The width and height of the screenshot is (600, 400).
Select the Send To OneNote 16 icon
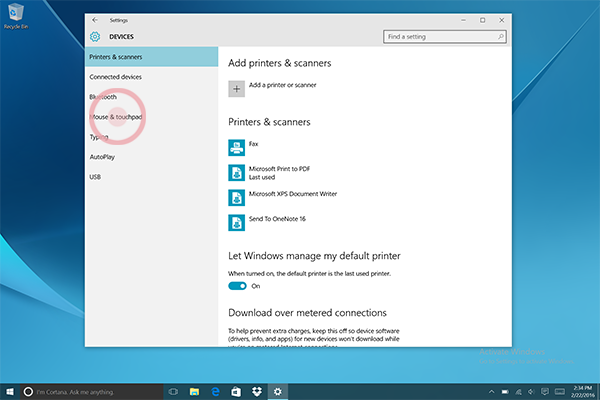tap(236, 223)
